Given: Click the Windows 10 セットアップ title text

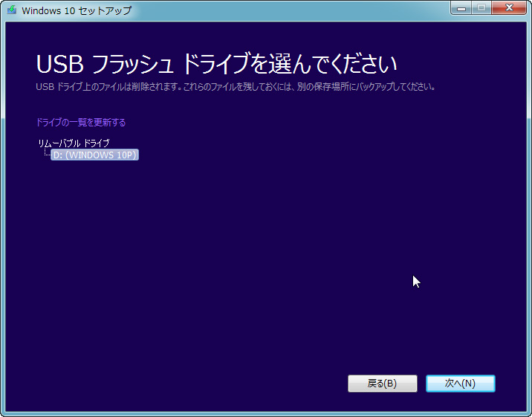Looking at the screenshot, I should pos(77,10).
